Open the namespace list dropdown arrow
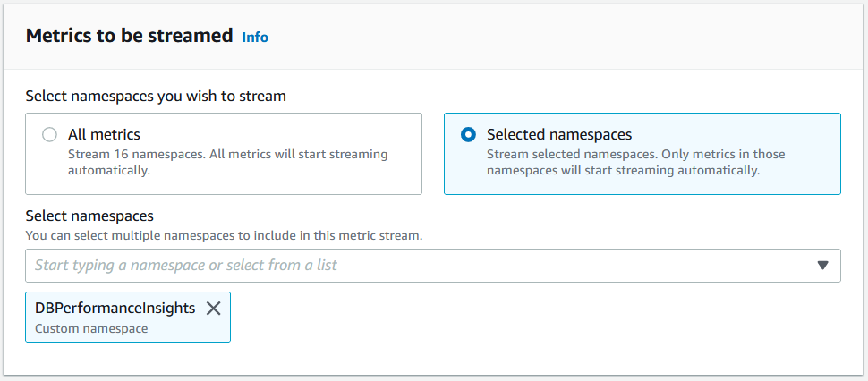 click(x=822, y=266)
